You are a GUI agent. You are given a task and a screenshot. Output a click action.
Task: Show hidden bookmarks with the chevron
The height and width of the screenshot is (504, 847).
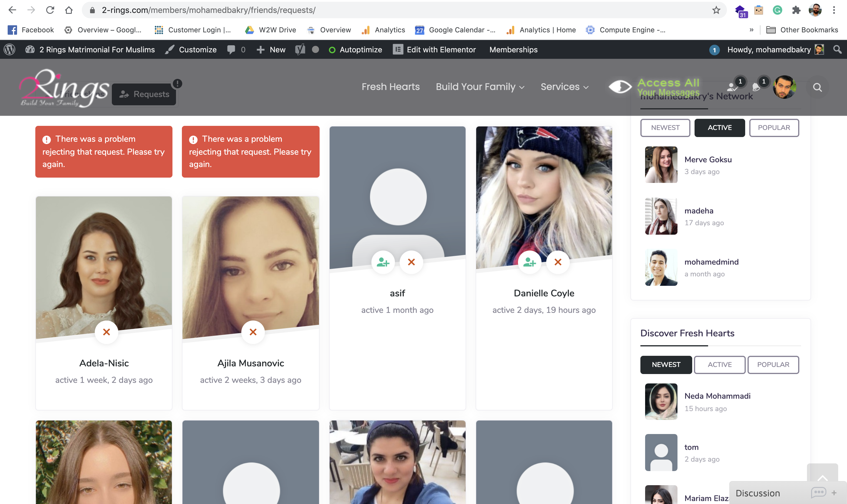751,30
